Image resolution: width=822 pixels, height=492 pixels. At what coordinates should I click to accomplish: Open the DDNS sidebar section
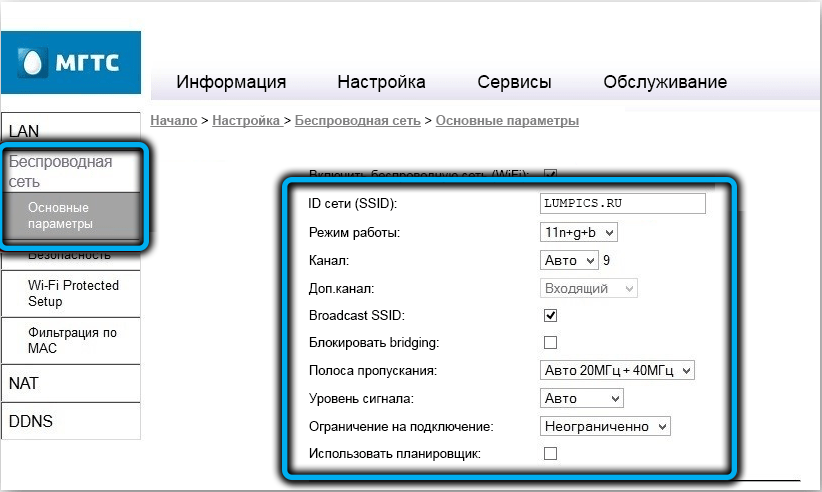31,421
